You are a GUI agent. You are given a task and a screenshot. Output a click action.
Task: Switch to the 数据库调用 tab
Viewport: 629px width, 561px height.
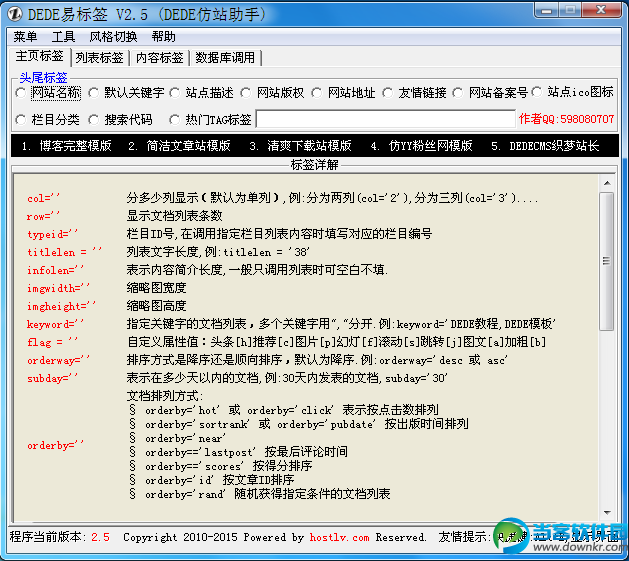225,58
